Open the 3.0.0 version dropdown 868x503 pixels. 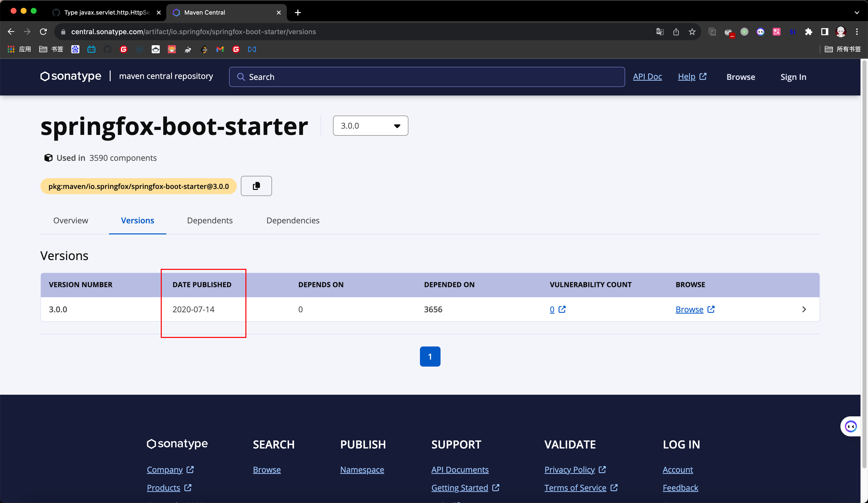tap(371, 125)
